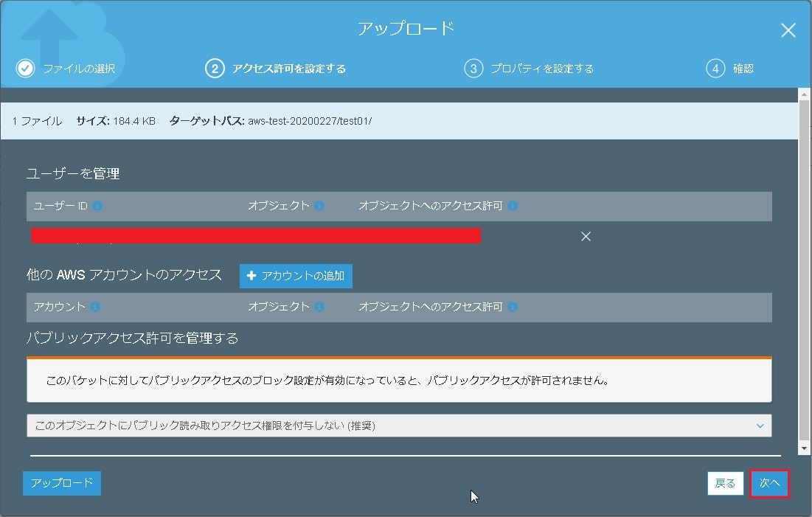The image size is (812, 517).
Task: Click 次へ button
Action: 769,483
